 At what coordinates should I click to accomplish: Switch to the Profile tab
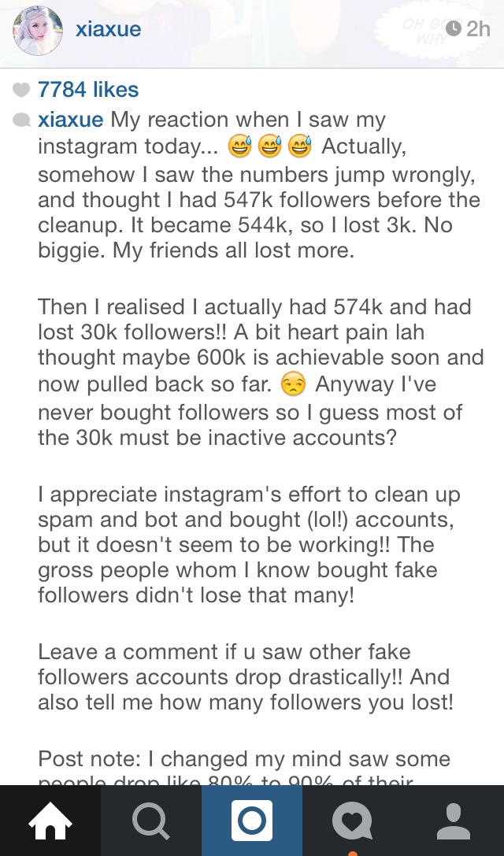pyautogui.click(x=453, y=821)
